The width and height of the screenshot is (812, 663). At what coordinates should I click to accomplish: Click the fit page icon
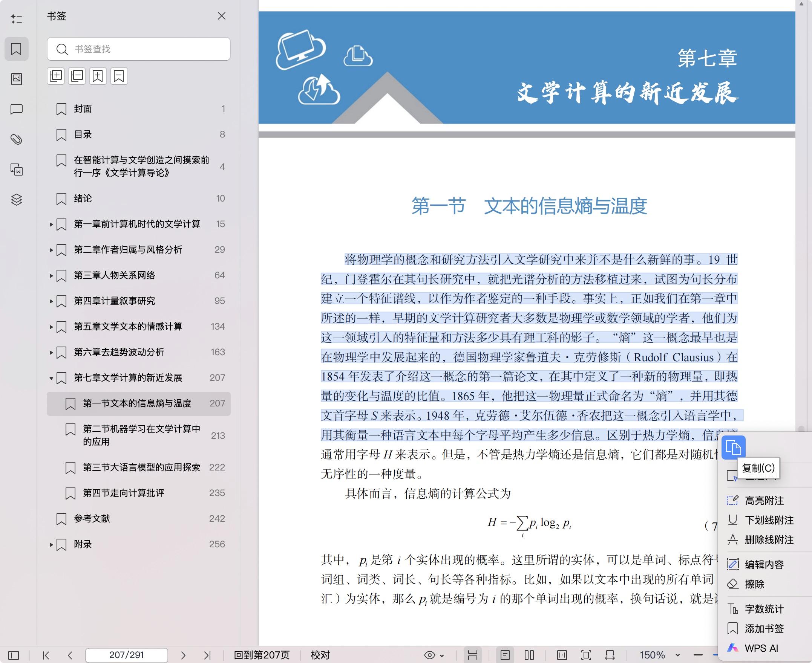point(586,655)
